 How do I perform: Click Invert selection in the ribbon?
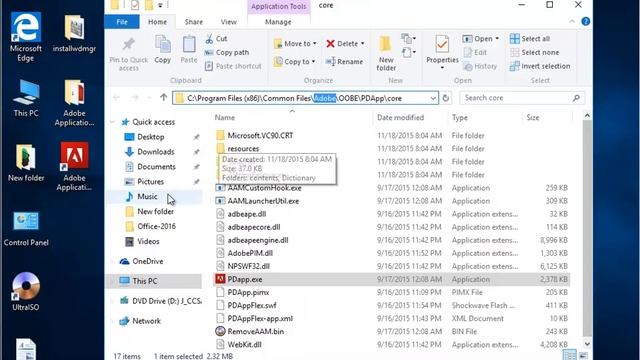(540, 66)
